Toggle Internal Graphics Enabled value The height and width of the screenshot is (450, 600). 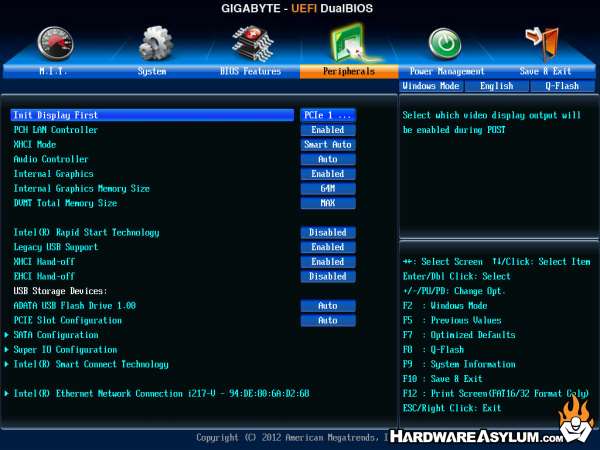pyautogui.click(x=328, y=174)
